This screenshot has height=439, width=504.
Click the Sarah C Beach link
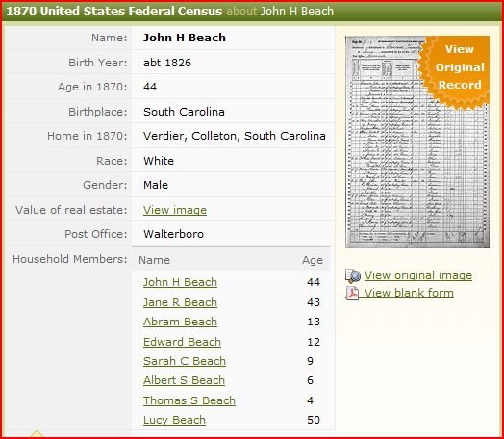point(185,361)
